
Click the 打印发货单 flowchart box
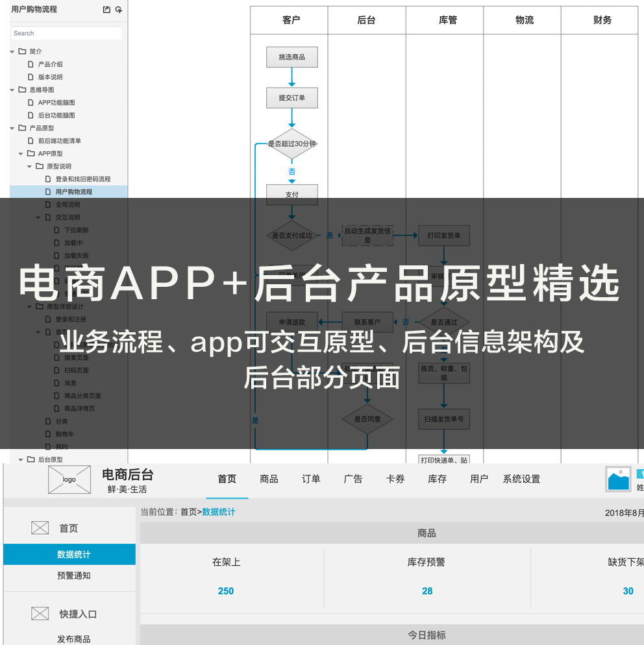click(444, 236)
